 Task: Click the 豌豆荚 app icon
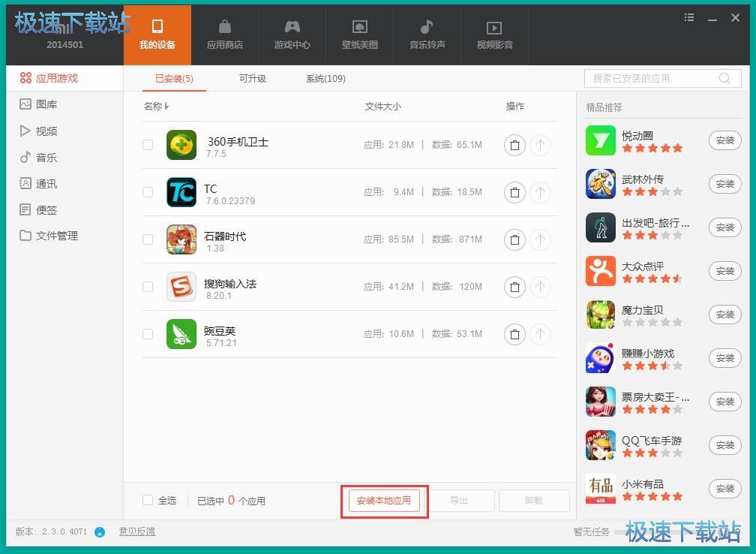coord(181,334)
